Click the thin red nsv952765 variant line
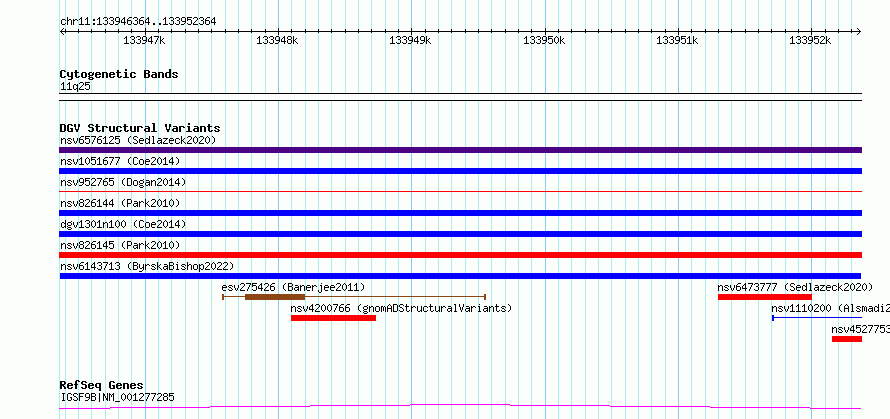Image resolution: width=890 pixels, height=419 pixels. pos(460,192)
